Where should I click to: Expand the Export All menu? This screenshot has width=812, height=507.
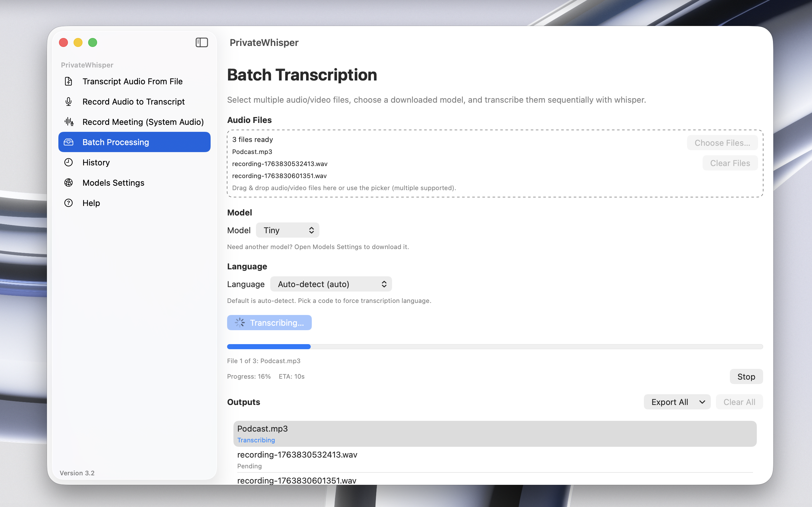677,402
